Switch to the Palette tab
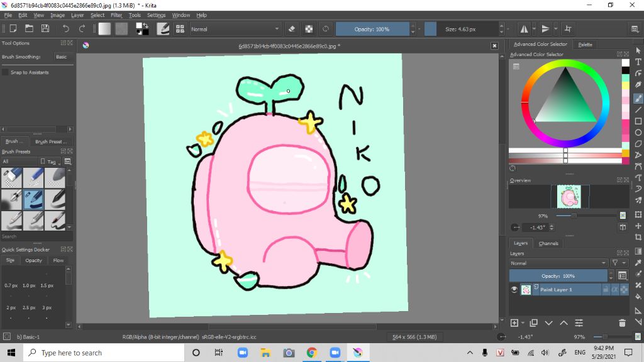The height and width of the screenshot is (362, 644). (585, 45)
